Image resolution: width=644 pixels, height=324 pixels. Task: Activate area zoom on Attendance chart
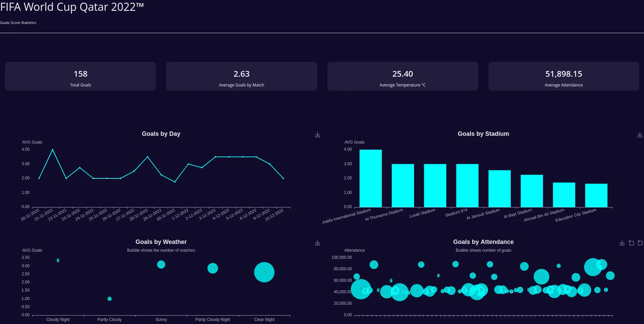[631, 243]
